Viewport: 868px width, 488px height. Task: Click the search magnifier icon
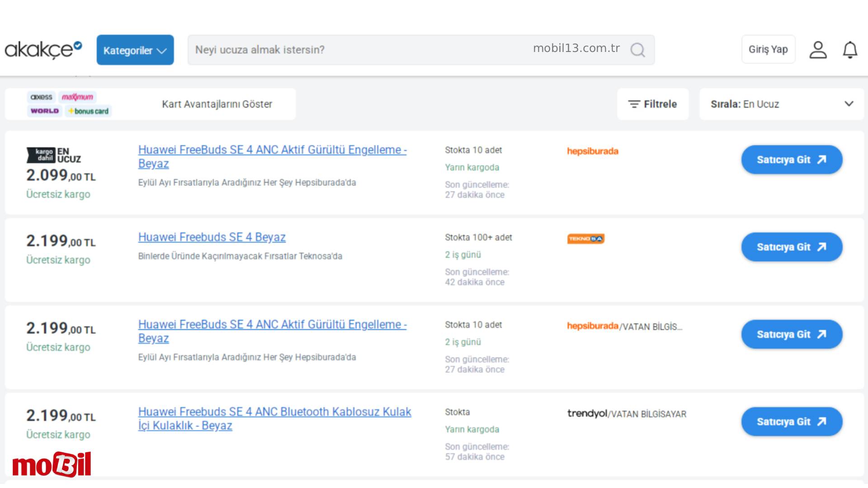pos(638,50)
